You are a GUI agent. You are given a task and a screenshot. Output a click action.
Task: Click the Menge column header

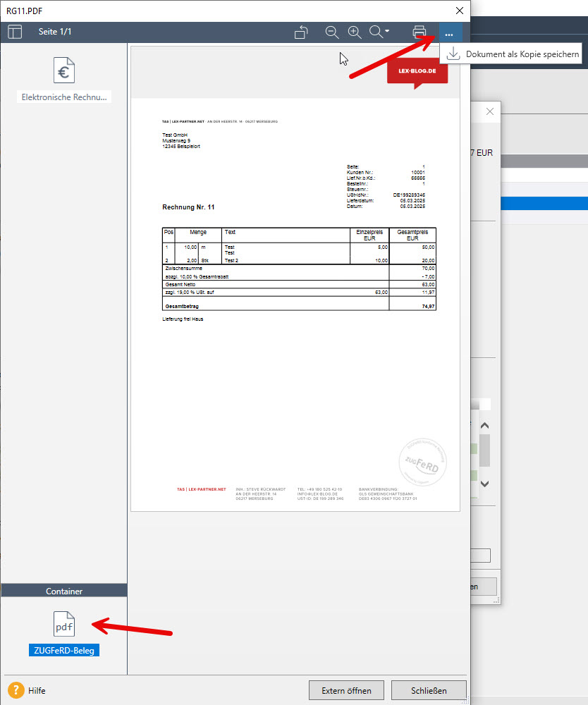198,232
